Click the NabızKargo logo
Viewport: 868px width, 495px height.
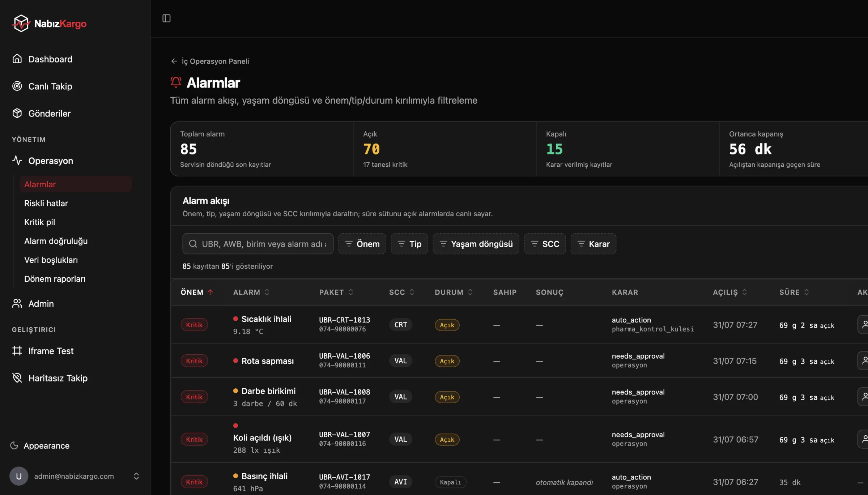click(50, 24)
